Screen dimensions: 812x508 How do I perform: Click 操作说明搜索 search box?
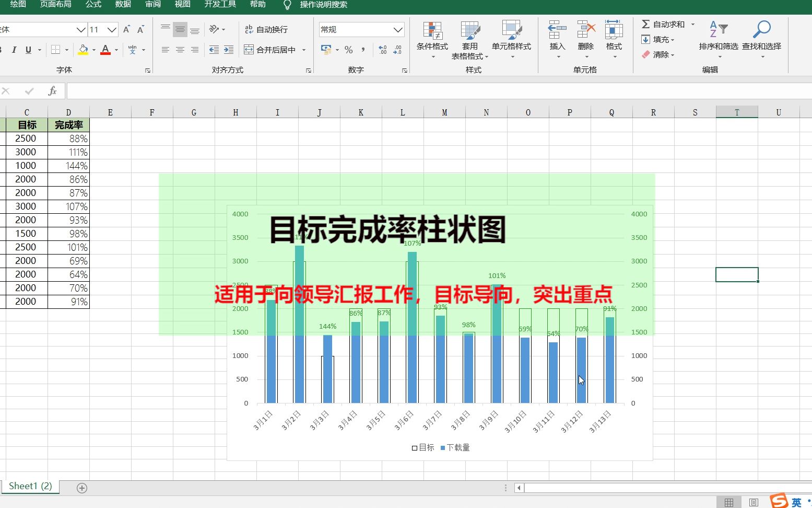click(x=323, y=5)
